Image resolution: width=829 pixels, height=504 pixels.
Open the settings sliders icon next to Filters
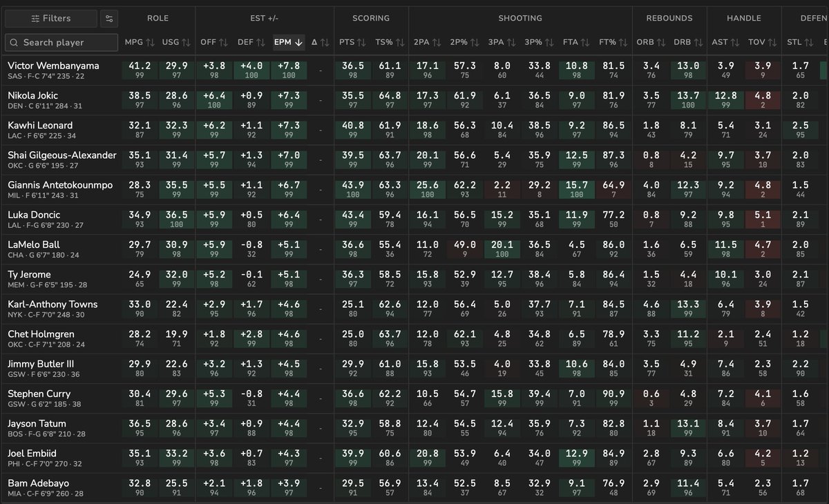click(x=109, y=19)
